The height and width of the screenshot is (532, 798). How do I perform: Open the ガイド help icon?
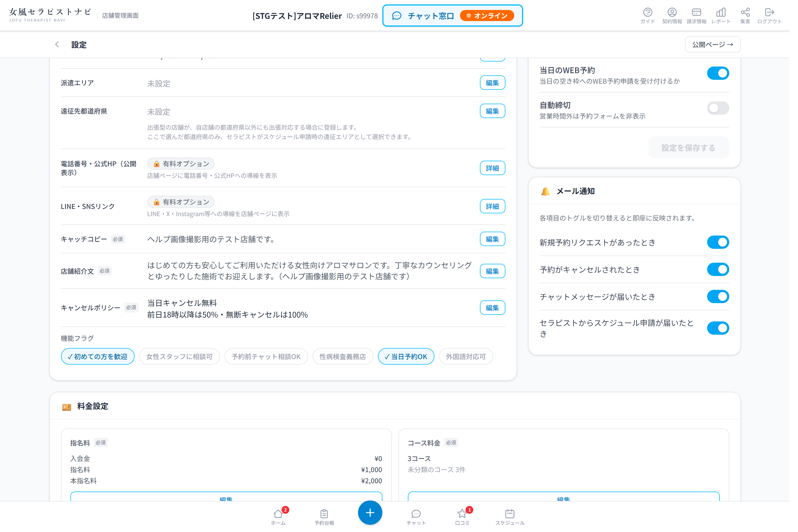tap(654, 16)
